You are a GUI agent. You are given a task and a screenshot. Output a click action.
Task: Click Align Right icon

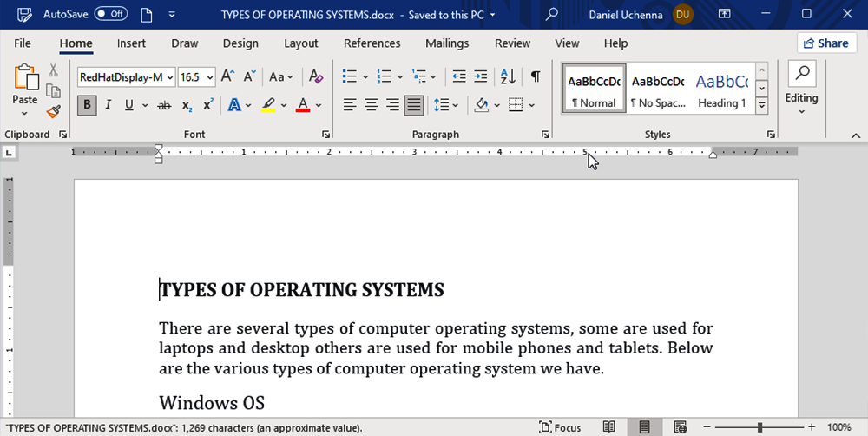coord(392,105)
